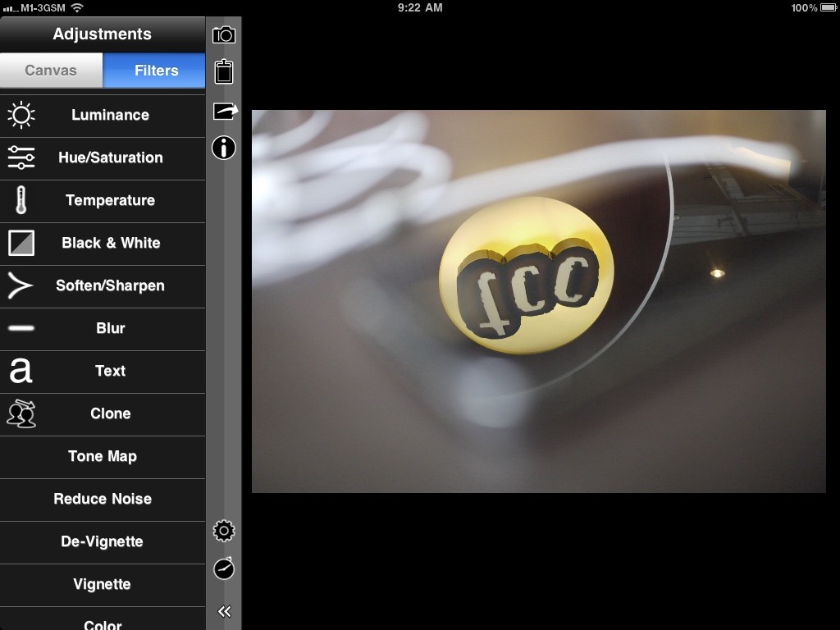Open the De-Vignette filter
840x630 pixels.
tap(103, 542)
